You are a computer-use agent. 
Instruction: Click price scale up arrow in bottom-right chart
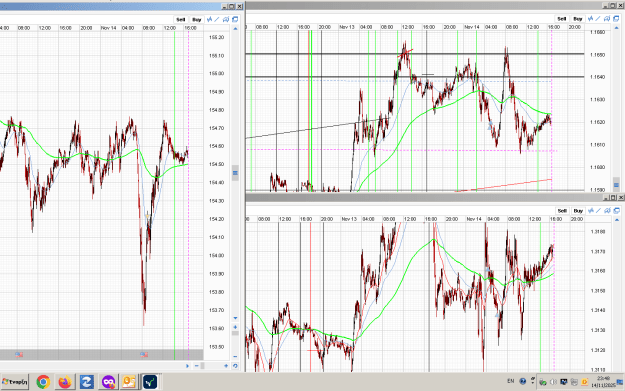click(617, 220)
